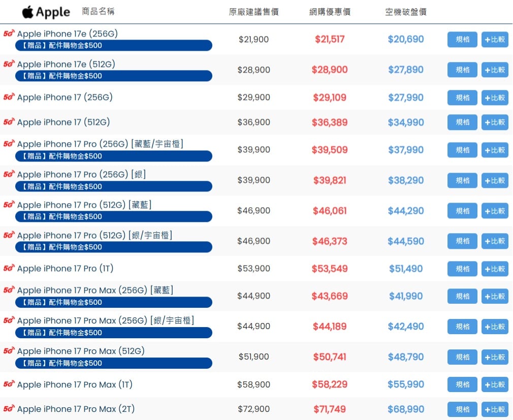Image resolution: width=513 pixels, height=420 pixels.
Task: Click the Apple brand logo
Action: pos(46,12)
